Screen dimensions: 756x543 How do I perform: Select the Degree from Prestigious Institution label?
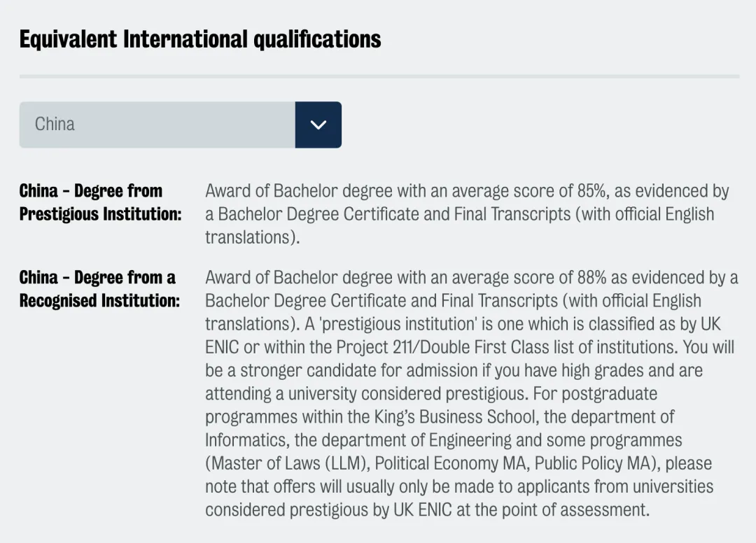(100, 202)
